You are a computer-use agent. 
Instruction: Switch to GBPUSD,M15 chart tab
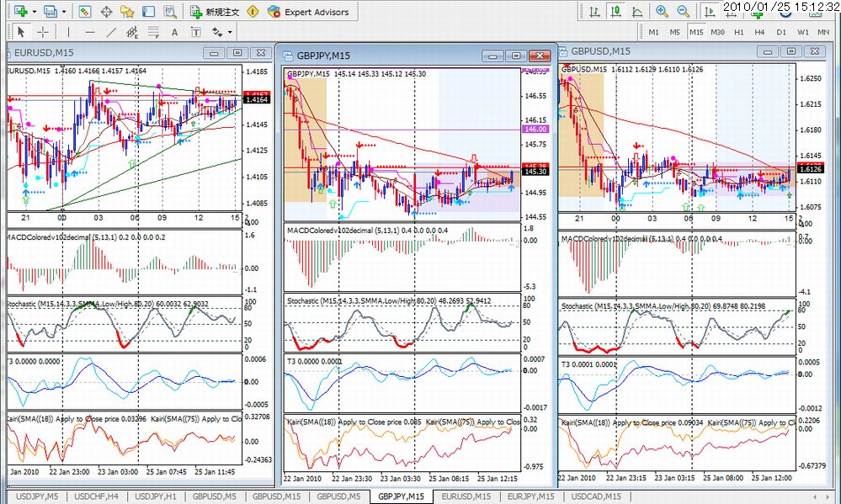(x=276, y=496)
